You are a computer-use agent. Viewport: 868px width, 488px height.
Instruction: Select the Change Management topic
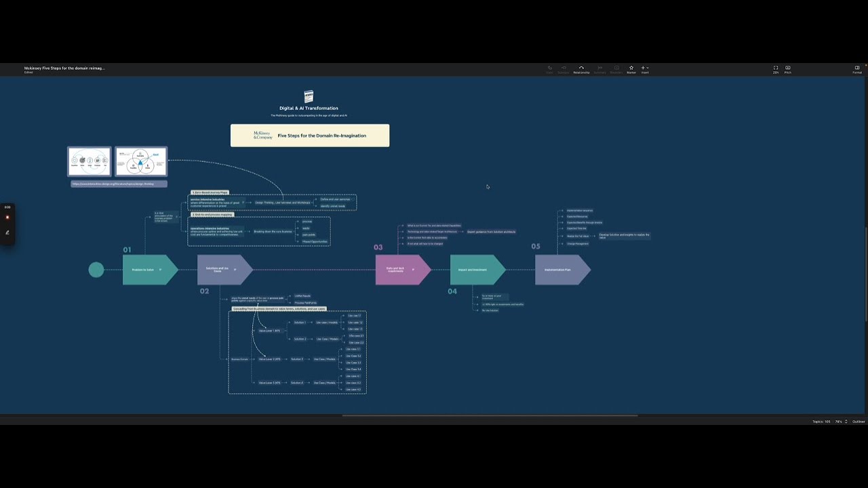point(578,243)
